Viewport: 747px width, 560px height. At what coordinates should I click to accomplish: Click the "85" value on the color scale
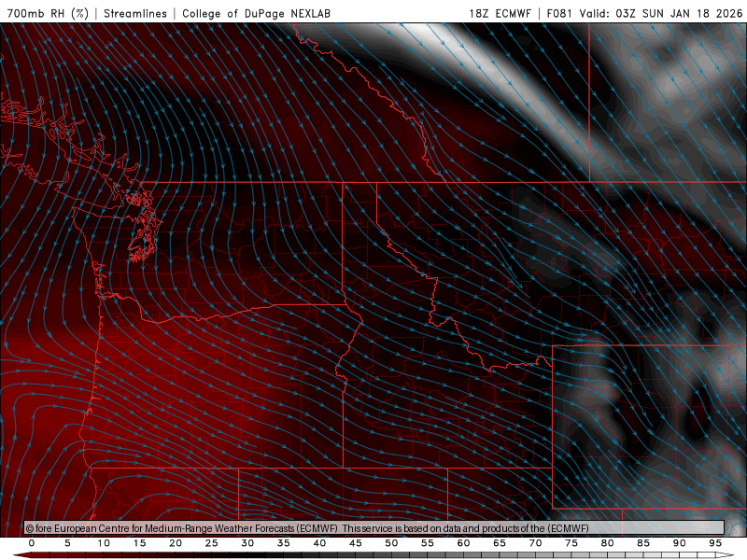pyautogui.click(x=643, y=543)
